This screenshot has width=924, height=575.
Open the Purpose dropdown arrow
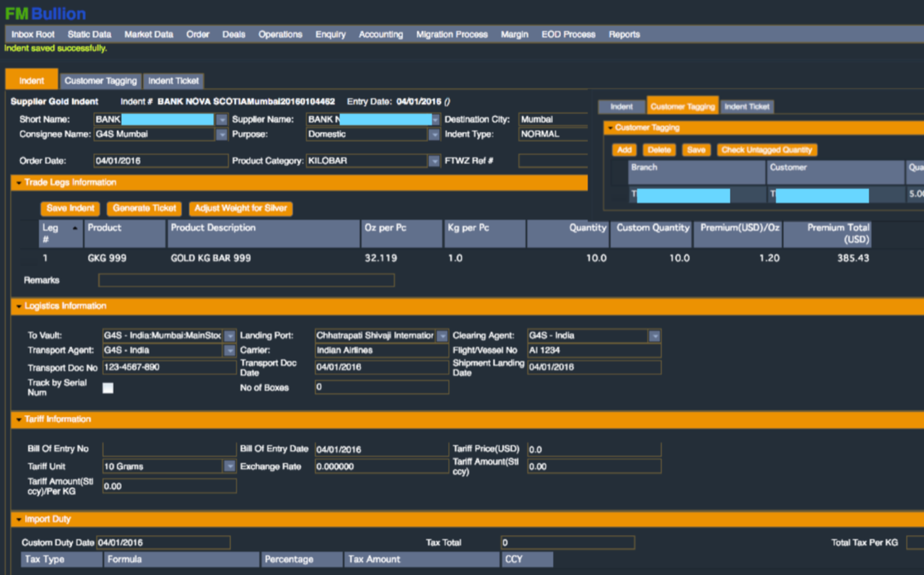[x=435, y=134]
